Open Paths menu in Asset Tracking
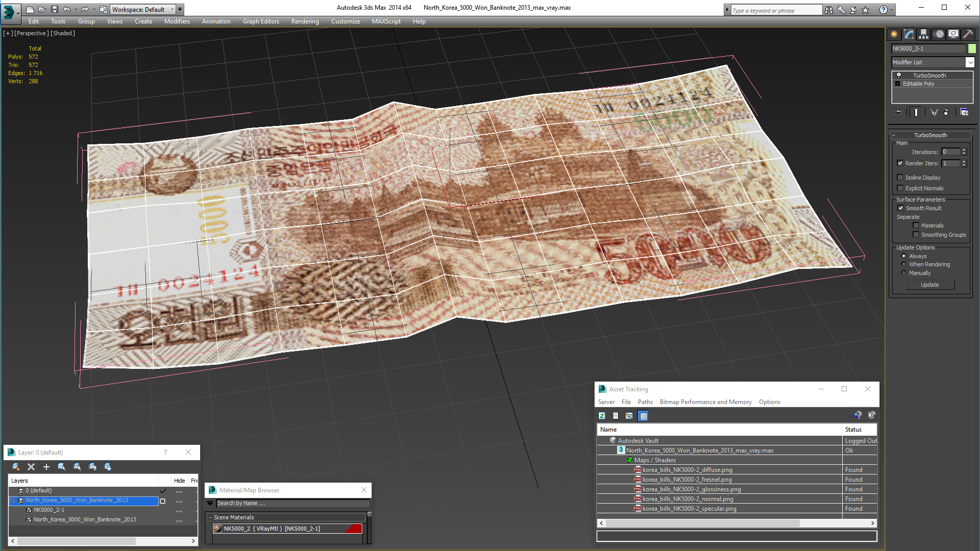Viewport: 980px width, 551px height. click(645, 402)
